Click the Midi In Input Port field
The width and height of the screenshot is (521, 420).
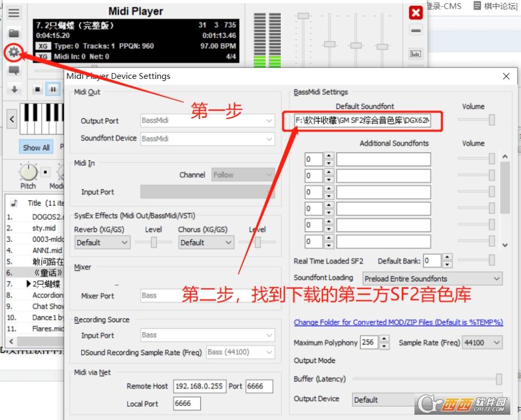208,192
